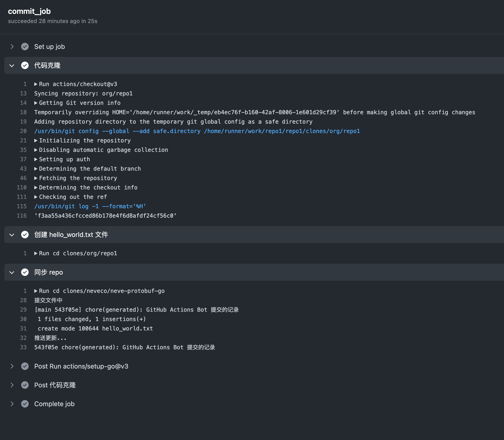Click check icon for Post Run actions/setup-go@v3
The image size is (504, 440).
coord(25,366)
